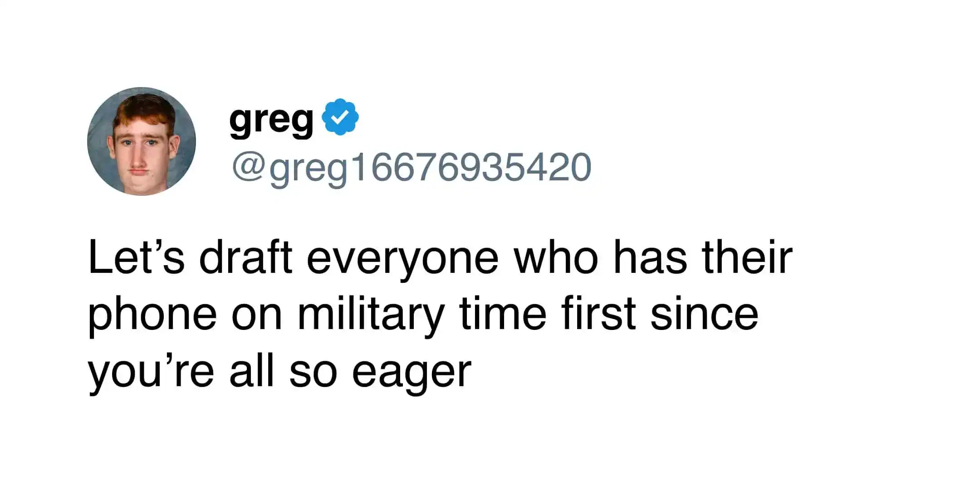Click the word "Let's" in the tweet

137,257
